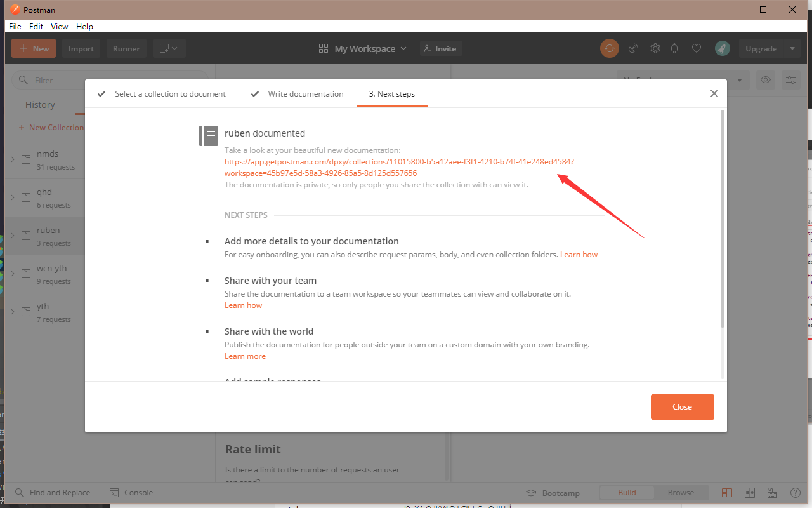The image size is (812, 508).
Task: Open the My Workspace dropdown
Action: pos(363,49)
